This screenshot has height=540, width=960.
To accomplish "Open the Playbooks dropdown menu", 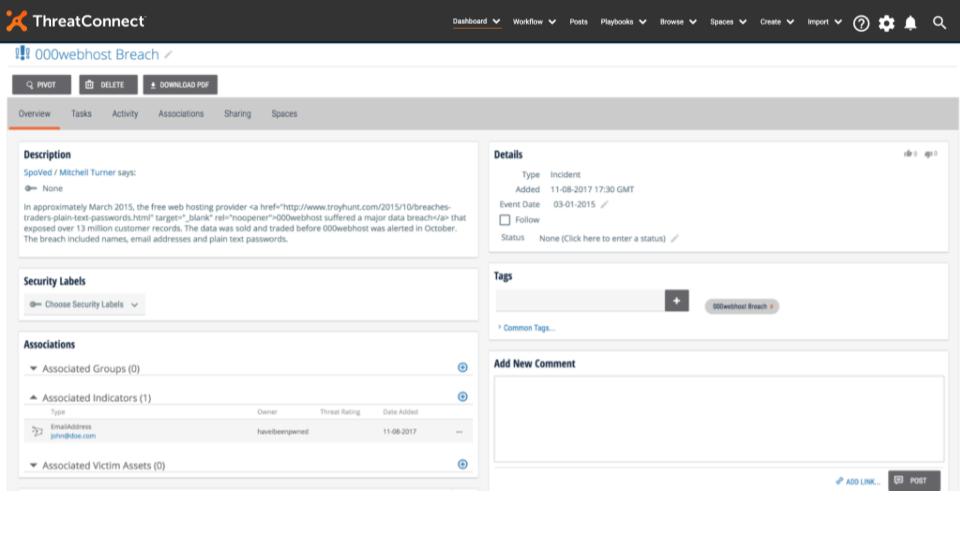I will pos(623,21).
